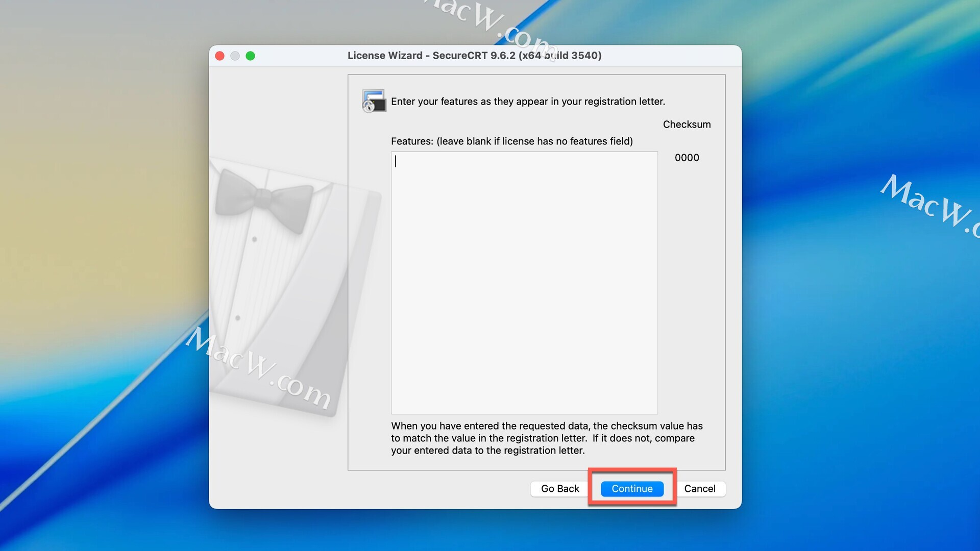Click the 'Enter your features' instruction text

pos(528,102)
